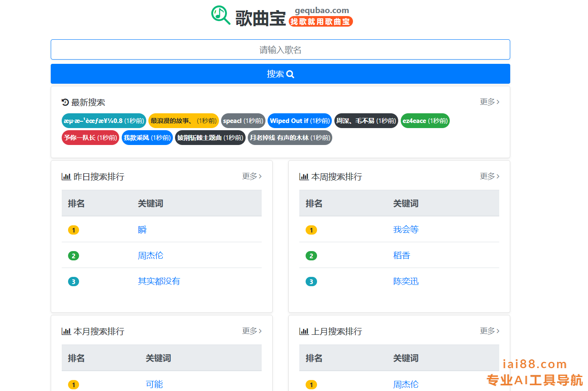Click the bar chart icon beside 本月搜索排行
The image size is (588, 391).
click(66, 331)
